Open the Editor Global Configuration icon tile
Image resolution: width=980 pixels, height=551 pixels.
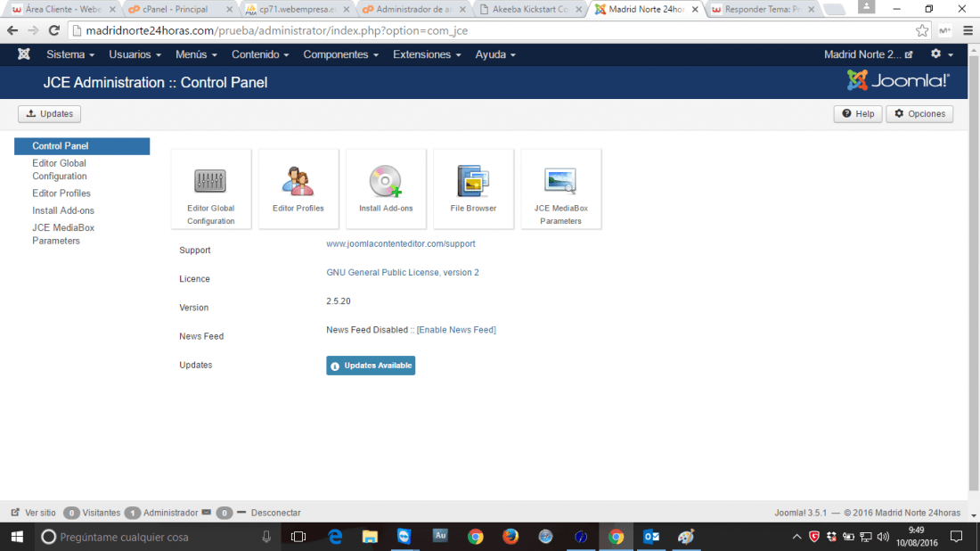[210, 189]
